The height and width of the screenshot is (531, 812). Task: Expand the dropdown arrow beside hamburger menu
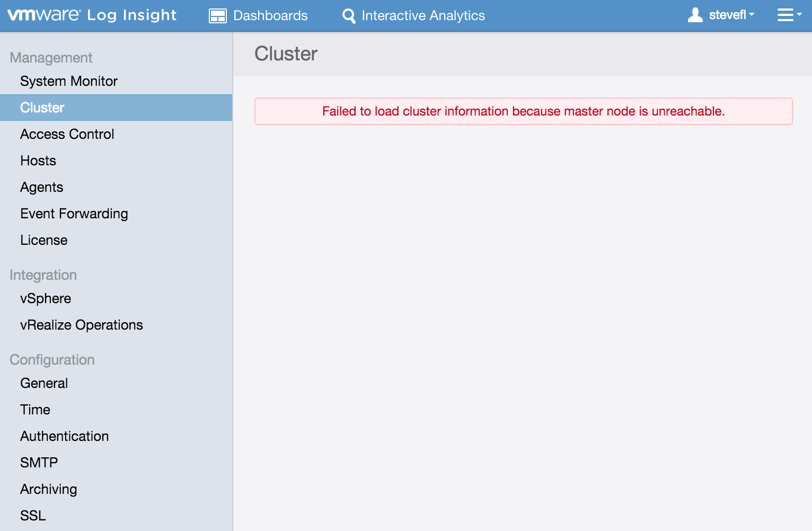799,15
